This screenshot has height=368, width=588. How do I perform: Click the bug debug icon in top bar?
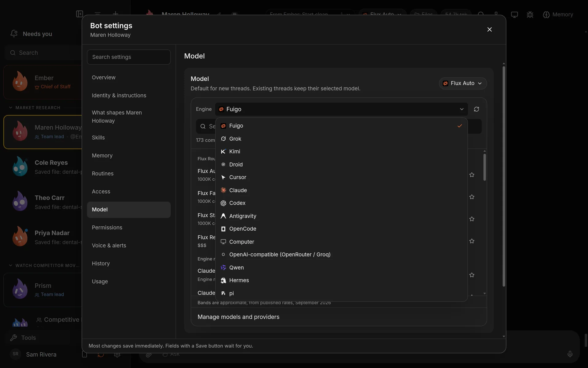(x=530, y=14)
